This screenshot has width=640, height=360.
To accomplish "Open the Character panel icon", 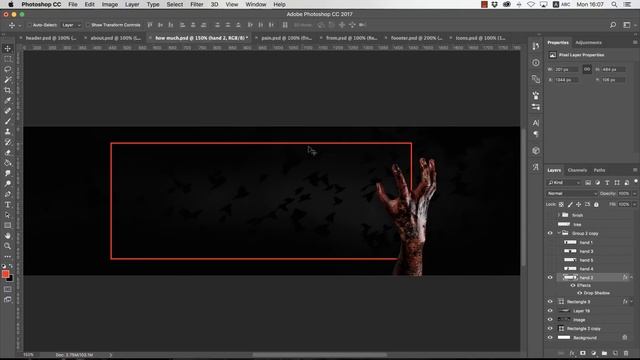I will (x=536, y=123).
